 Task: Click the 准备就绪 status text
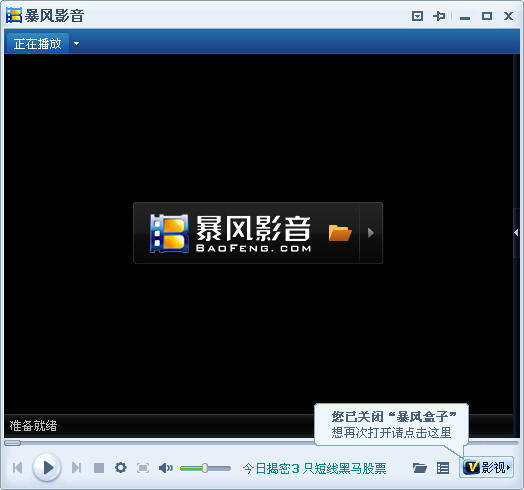[33, 426]
